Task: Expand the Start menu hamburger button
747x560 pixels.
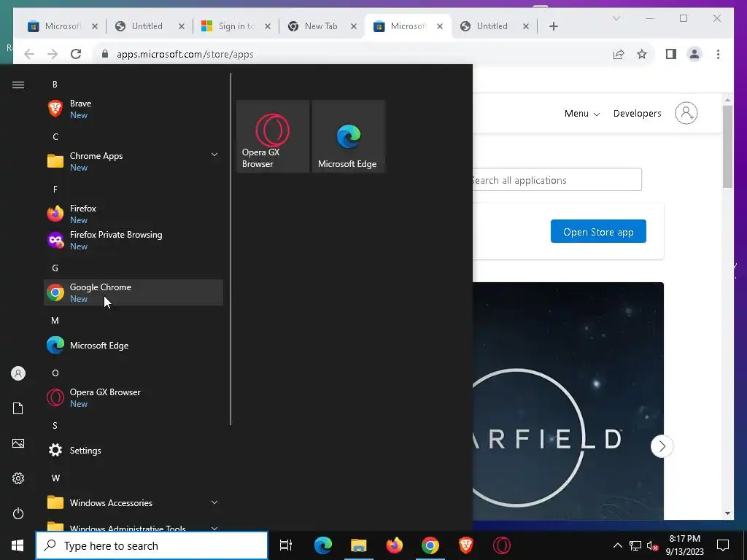Action: point(18,85)
